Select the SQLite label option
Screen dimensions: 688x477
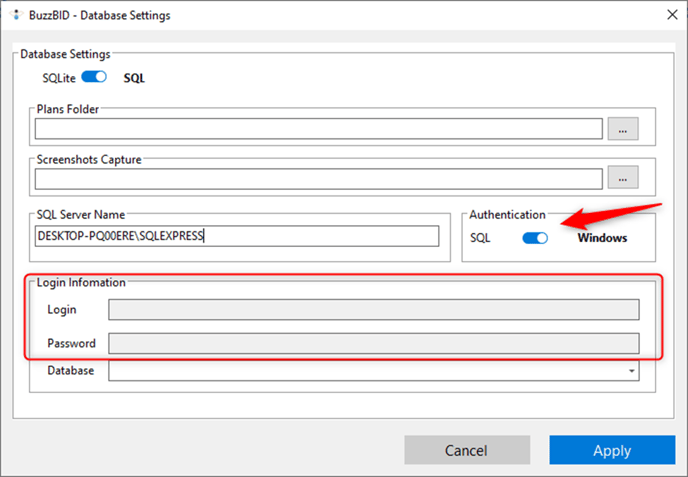(x=59, y=78)
